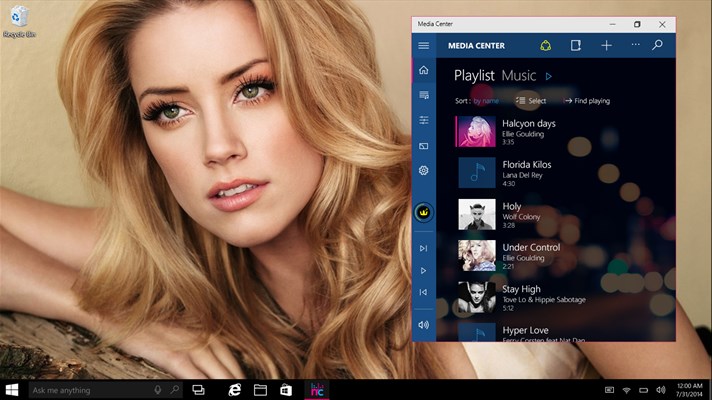Open search in Media Center
Screen dimensions: 712x400
coord(658,45)
